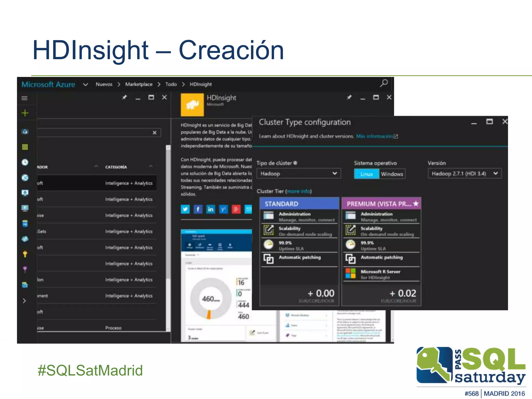Select Linux operating system
This screenshot has width=532, height=399.
pyautogui.click(x=367, y=174)
